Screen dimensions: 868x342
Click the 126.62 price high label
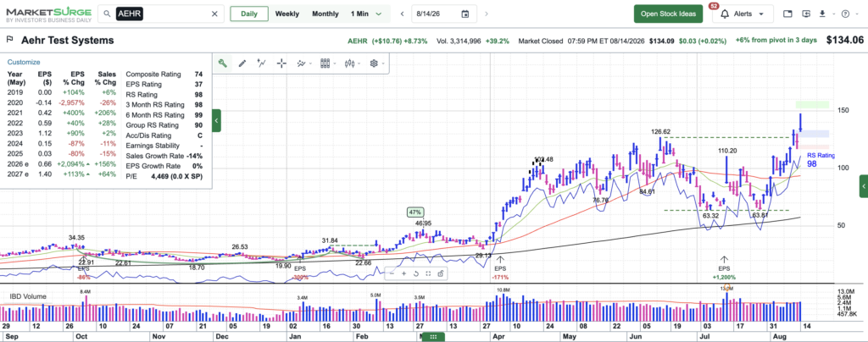[661, 131]
